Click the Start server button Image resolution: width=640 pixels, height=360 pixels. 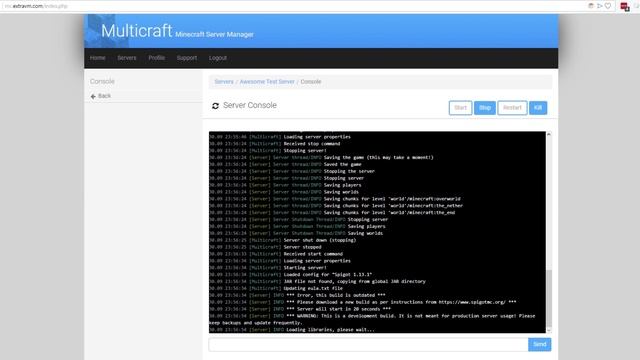[460, 108]
